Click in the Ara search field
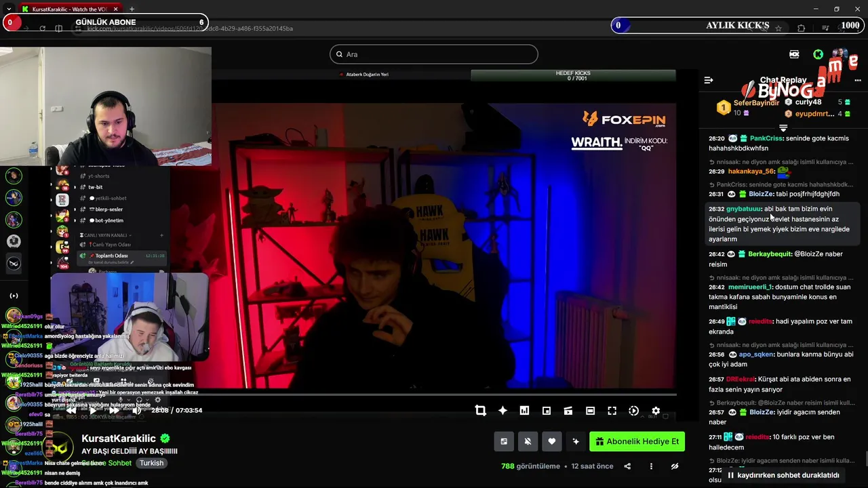868x488 pixels. [434, 54]
